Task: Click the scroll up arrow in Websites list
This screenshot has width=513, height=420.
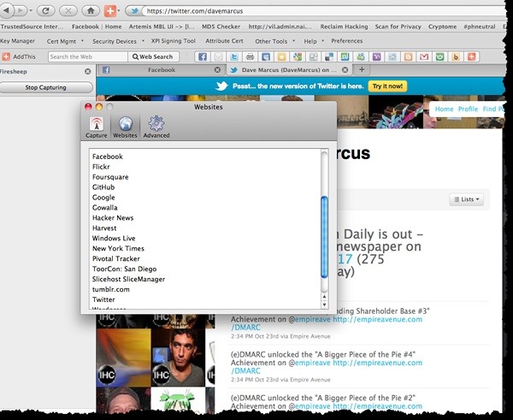Action: tap(324, 297)
